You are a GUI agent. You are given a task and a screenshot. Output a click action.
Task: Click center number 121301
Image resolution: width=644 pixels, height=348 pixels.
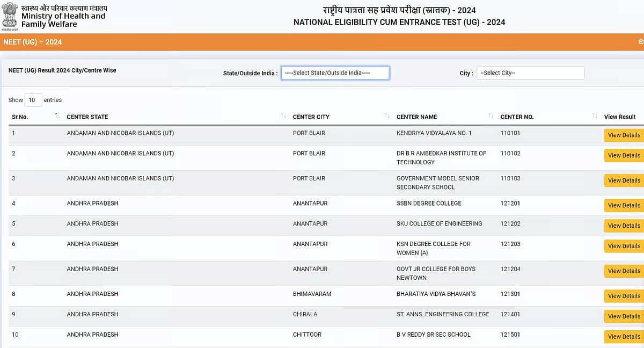[510, 294]
